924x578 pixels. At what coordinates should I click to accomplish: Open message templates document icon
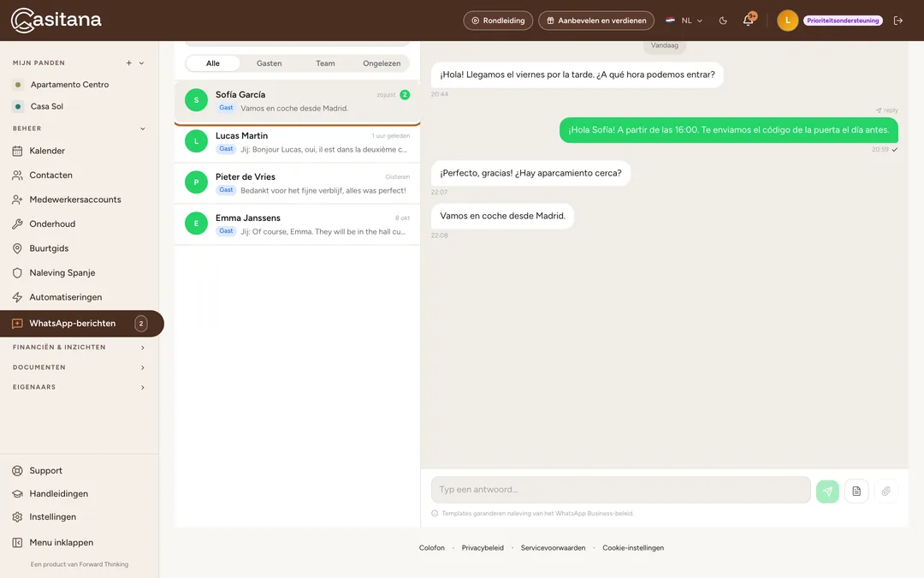(x=856, y=491)
